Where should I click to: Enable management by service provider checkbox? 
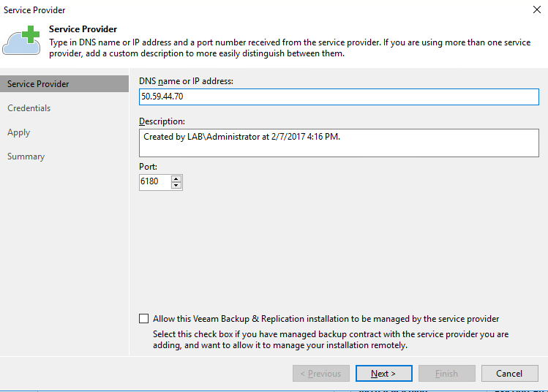143,319
